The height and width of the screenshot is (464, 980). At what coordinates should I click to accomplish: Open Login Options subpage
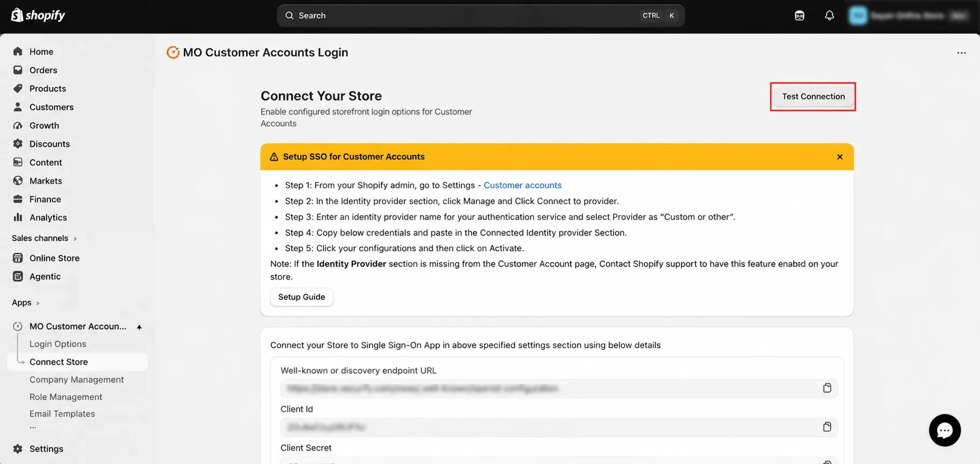click(58, 344)
